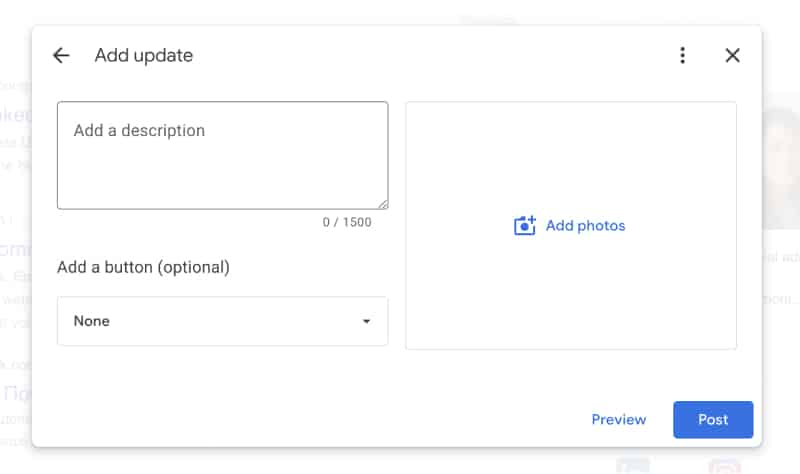Viewport: 800px width, 474px height.
Task: Click the dimmed background left of the dialog
Action: click(15, 255)
